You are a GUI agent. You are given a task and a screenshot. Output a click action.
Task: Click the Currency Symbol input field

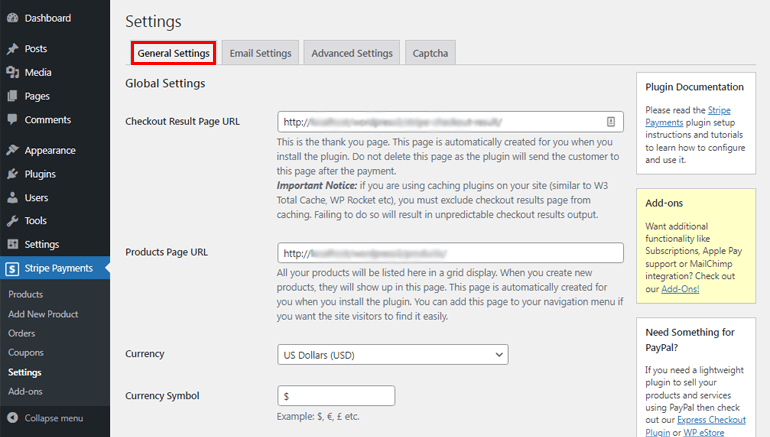pyautogui.click(x=336, y=396)
